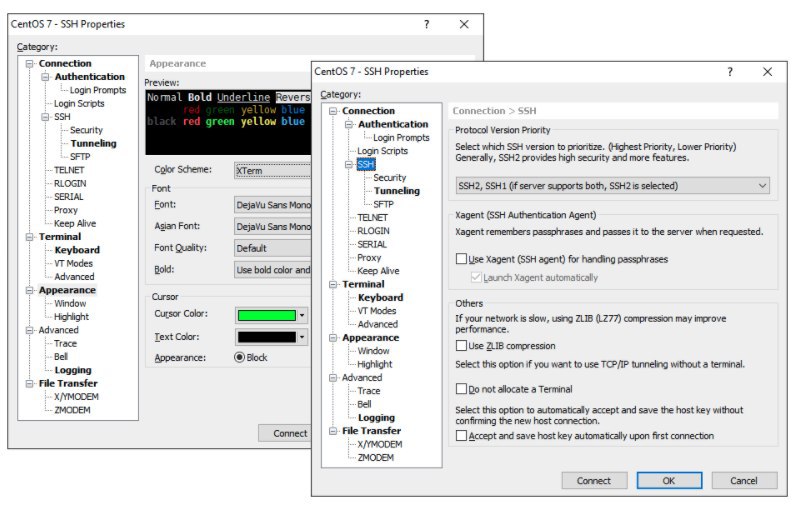Pick the black Text Color swatch

[x=266, y=338]
